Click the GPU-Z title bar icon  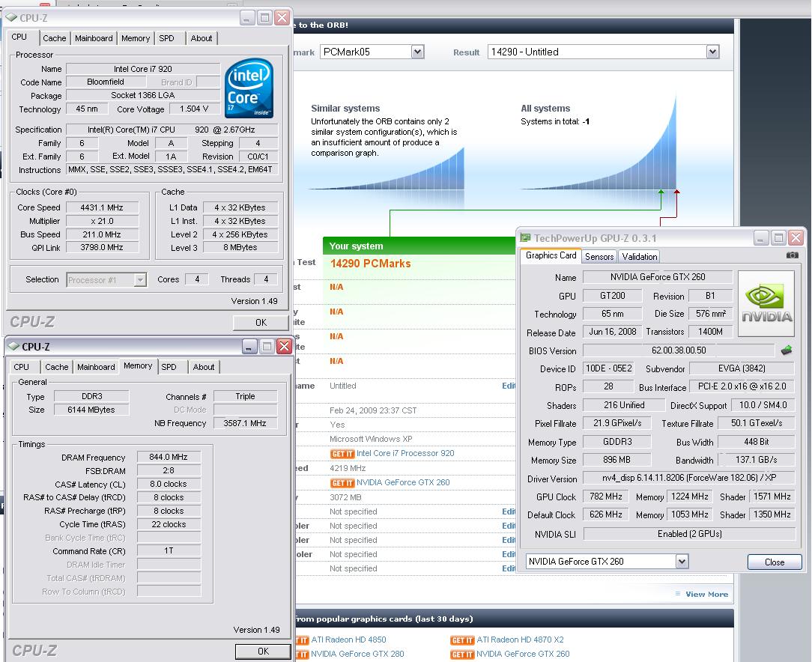point(526,237)
